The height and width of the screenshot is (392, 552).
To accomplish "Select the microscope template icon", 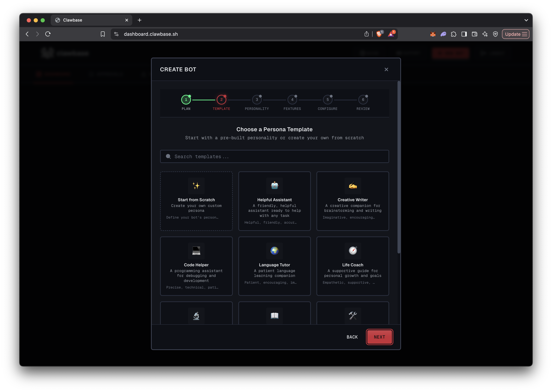I will 196,316.
